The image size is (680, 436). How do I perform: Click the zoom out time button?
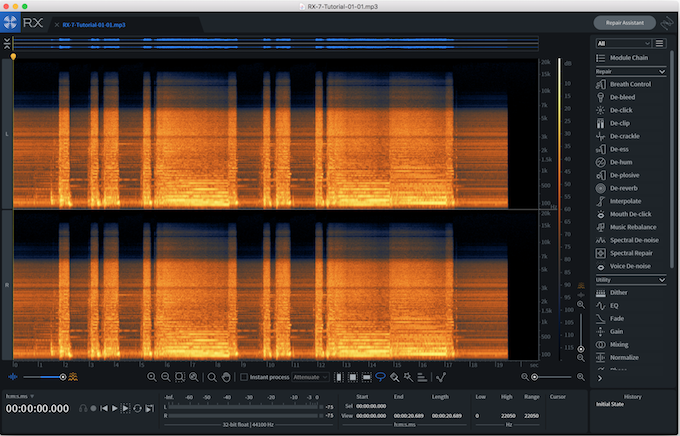click(166, 377)
